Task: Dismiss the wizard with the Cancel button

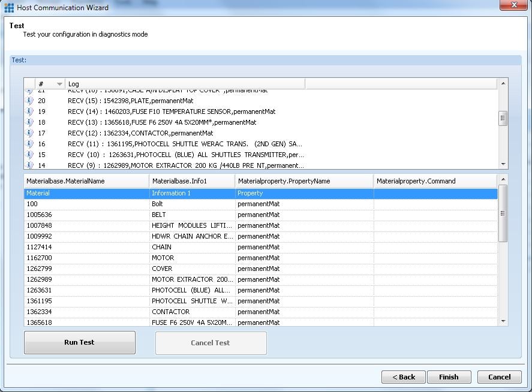Action: (499, 377)
